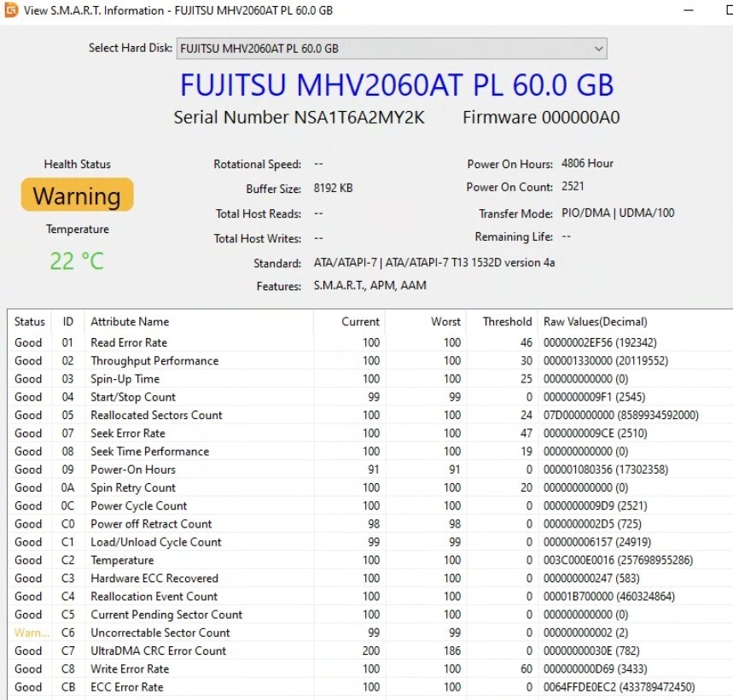Sort by ID column header
733x700 pixels.
(x=67, y=322)
